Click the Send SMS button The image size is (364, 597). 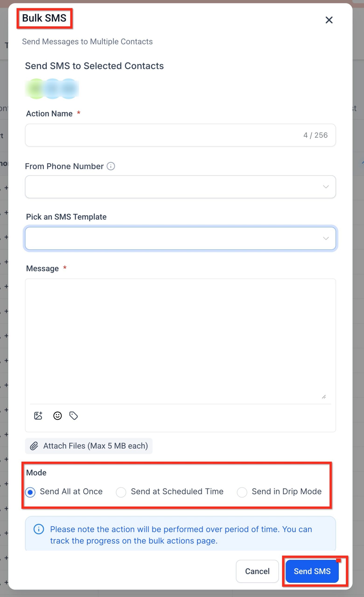click(312, 571)
